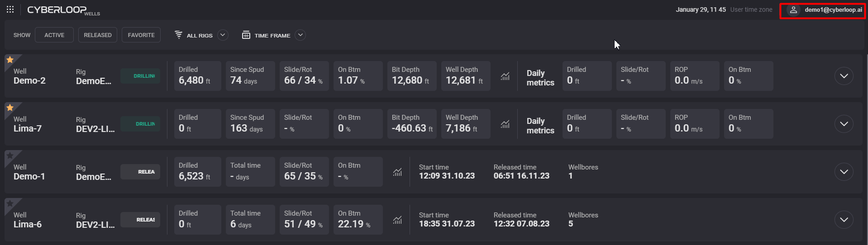Toggle favorite star on Lima-6 well
This screenshot has width=868, height=245.
[x=10, y=203]
